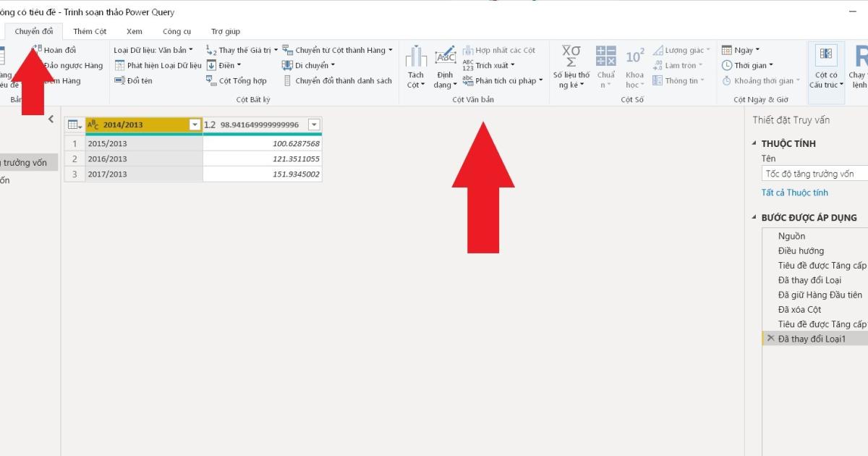The width and height of the screenshot is (868, 456).
Task: Collapse the queries pane with the chevron
Action: (51, 119)
